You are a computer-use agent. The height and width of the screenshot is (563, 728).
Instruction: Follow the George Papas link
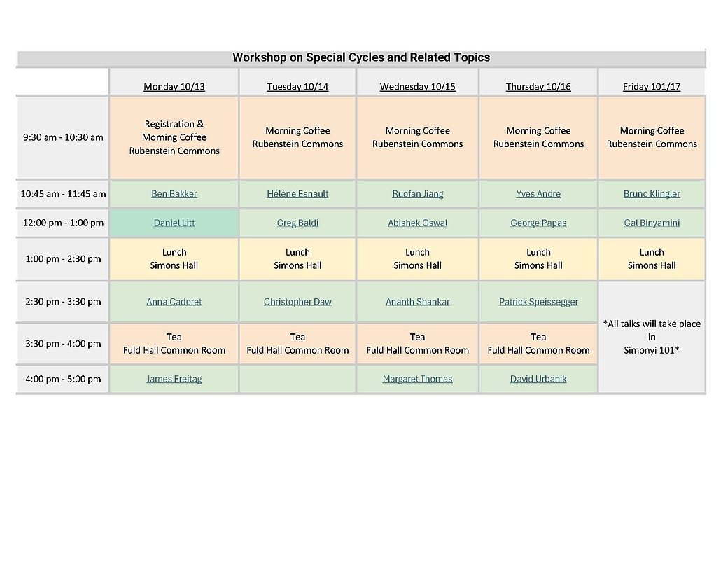click(538, 223)
